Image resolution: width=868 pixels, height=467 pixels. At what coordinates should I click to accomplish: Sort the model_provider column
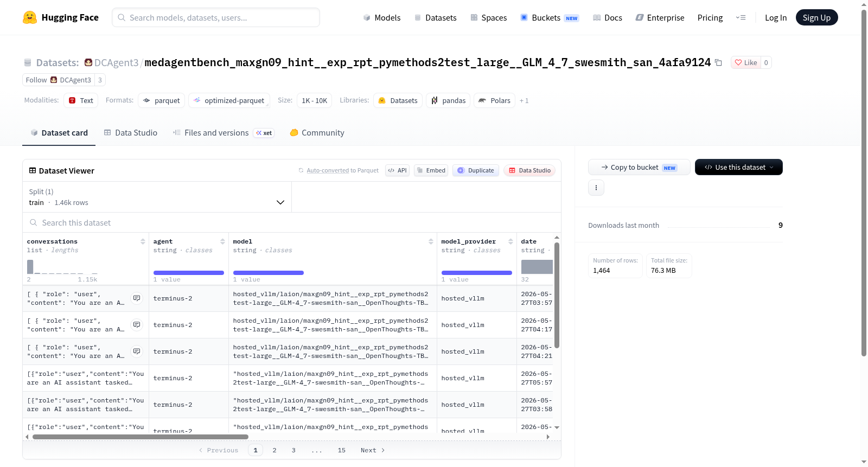510,241
